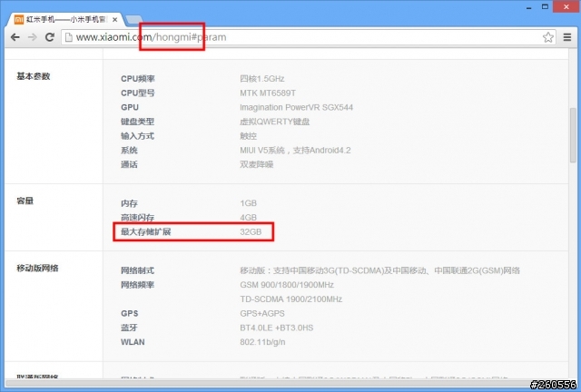Minimize the browser window
Screen dimensions: 581x392
(x=528, y=7)
